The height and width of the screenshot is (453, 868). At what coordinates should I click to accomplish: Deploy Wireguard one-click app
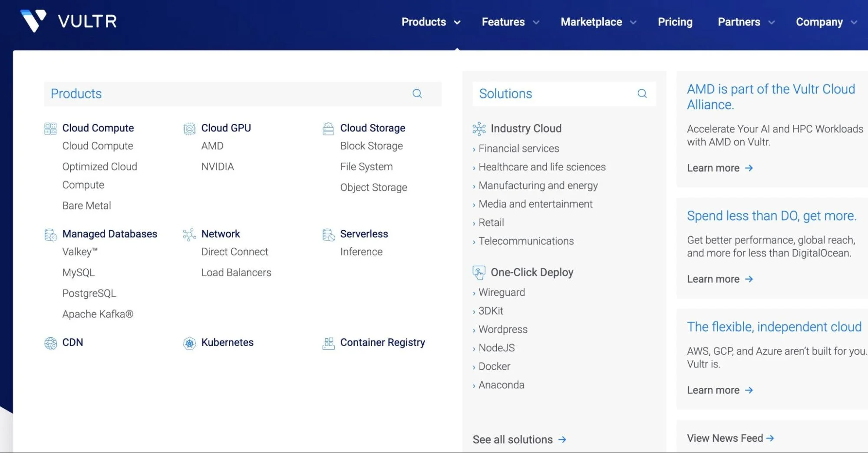[x=502, y=293]
